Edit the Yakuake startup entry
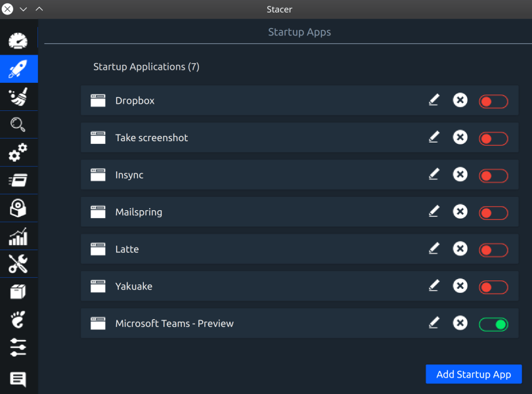The image size is (532, 394). pyautogui.click(x=434, y=286)
